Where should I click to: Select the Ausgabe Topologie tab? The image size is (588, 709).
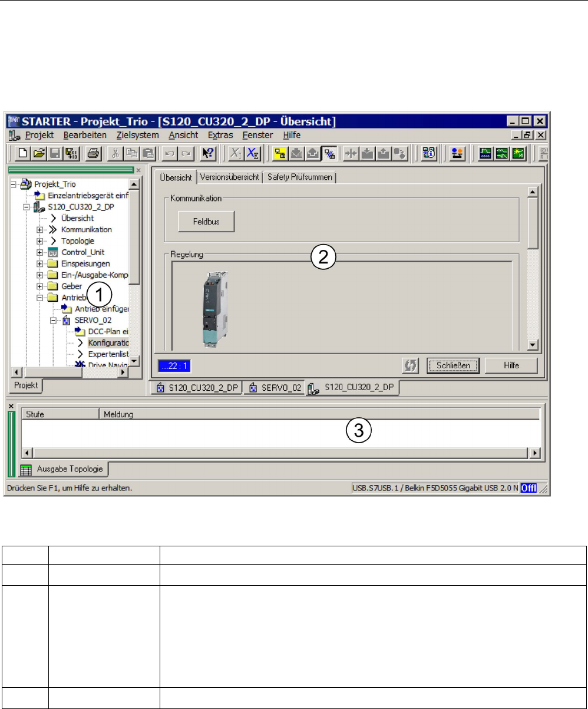[63, 470]
